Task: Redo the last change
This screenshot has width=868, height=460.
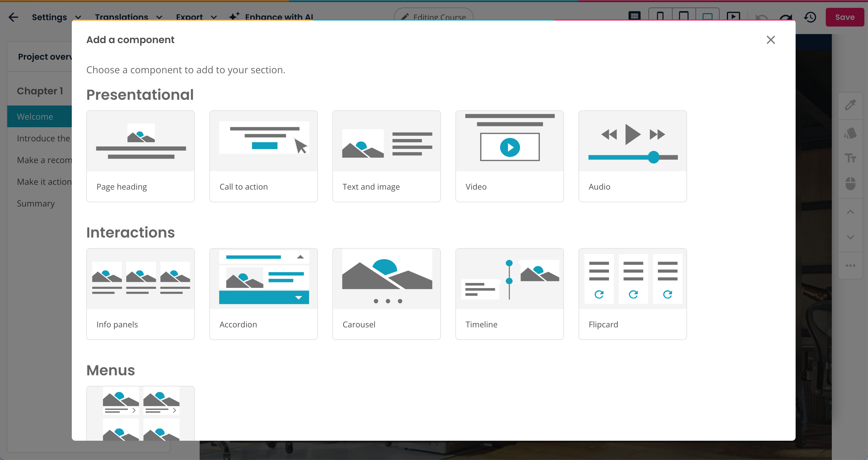Action: tap(786, 17)
